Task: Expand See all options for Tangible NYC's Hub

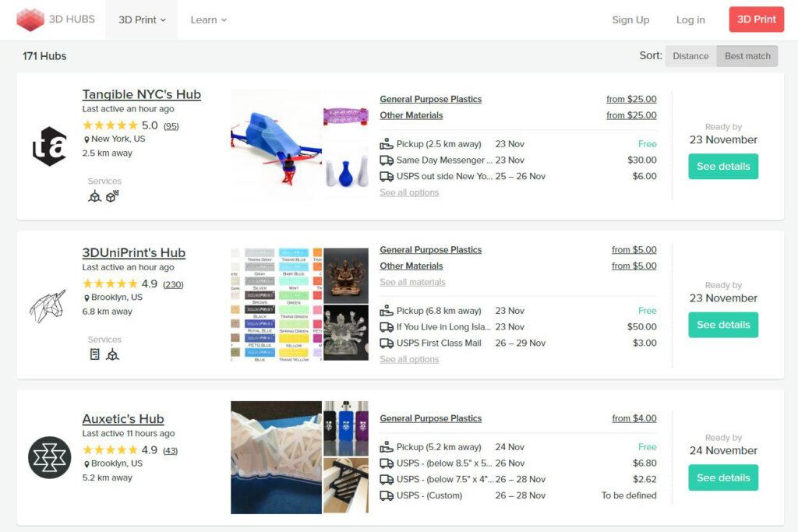Action: pos(409,192)
